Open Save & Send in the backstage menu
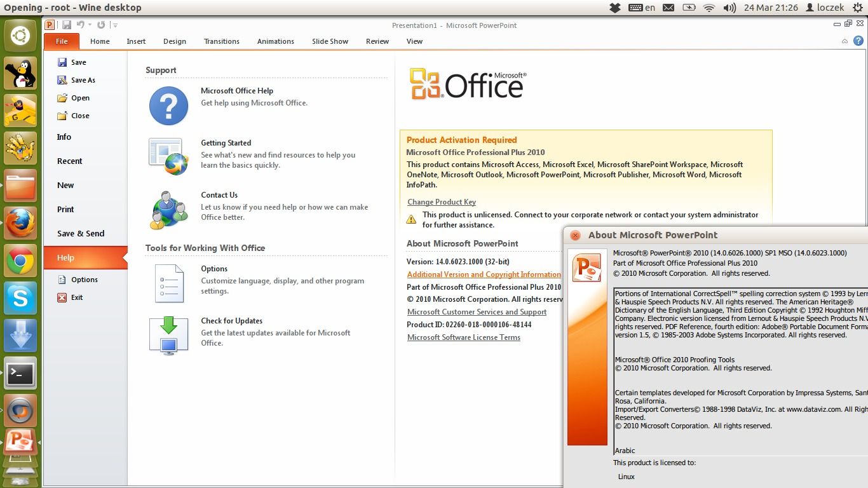Viewport: 868px width, 488px height. tap(81, 233)
